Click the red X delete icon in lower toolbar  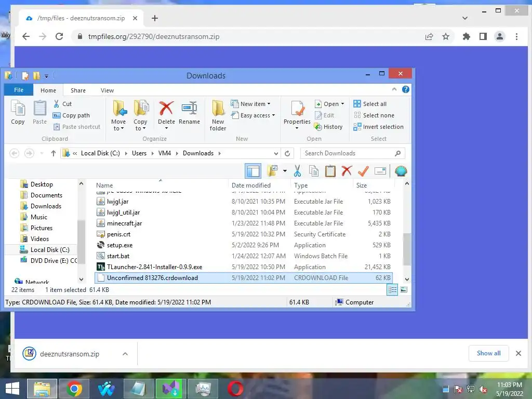tap(347, 171)
